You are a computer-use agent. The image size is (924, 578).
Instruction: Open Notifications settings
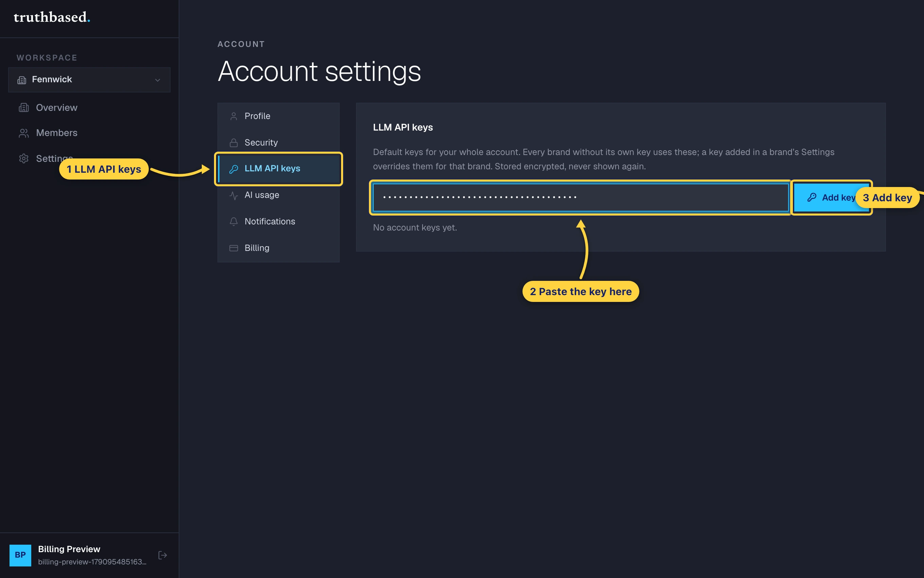tap(278, 221)
